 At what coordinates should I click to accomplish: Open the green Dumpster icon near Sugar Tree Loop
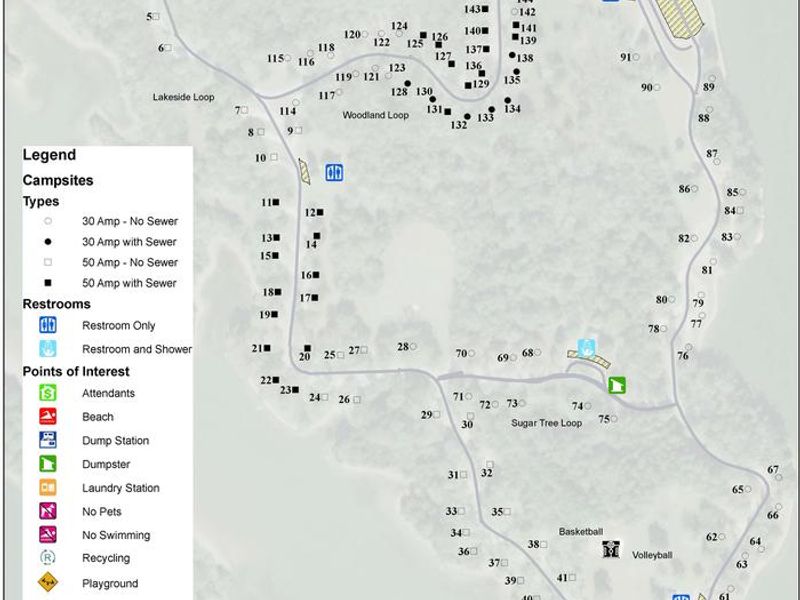618,385
